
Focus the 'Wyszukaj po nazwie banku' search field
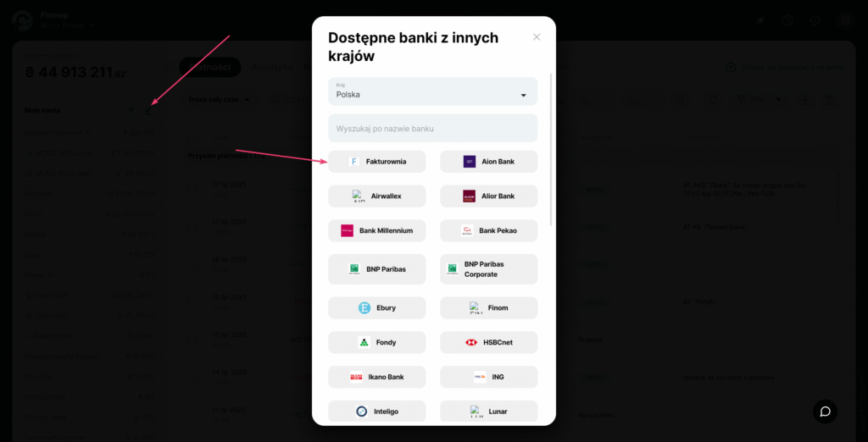433,129
